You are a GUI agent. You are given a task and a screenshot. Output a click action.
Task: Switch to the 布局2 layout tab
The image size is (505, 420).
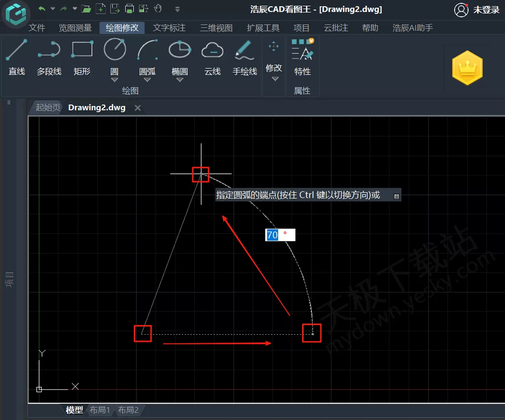(129, 410)
